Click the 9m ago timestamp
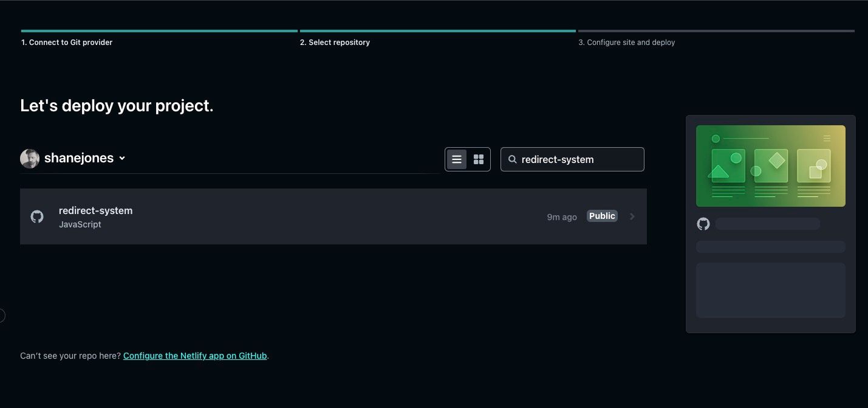Screen dimensions: 868x408 click(x=562, y=217)
